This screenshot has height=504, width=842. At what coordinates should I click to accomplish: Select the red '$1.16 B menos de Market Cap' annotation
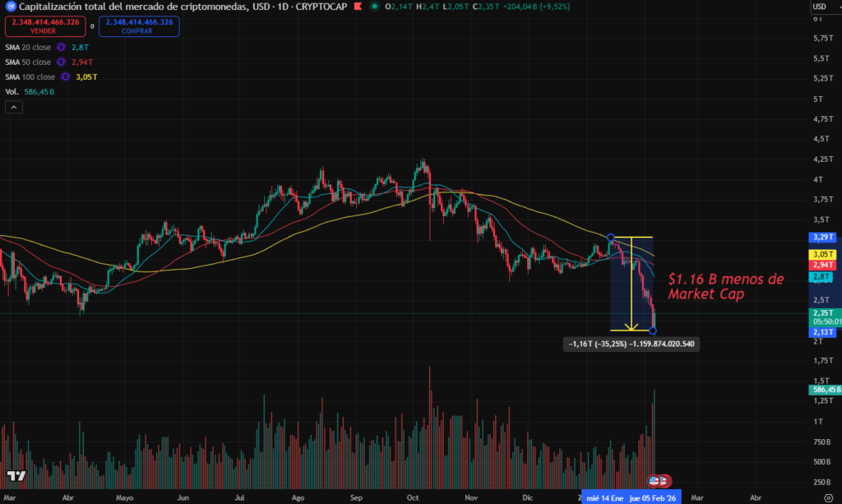pyautogui.click(x=725, y=286)
